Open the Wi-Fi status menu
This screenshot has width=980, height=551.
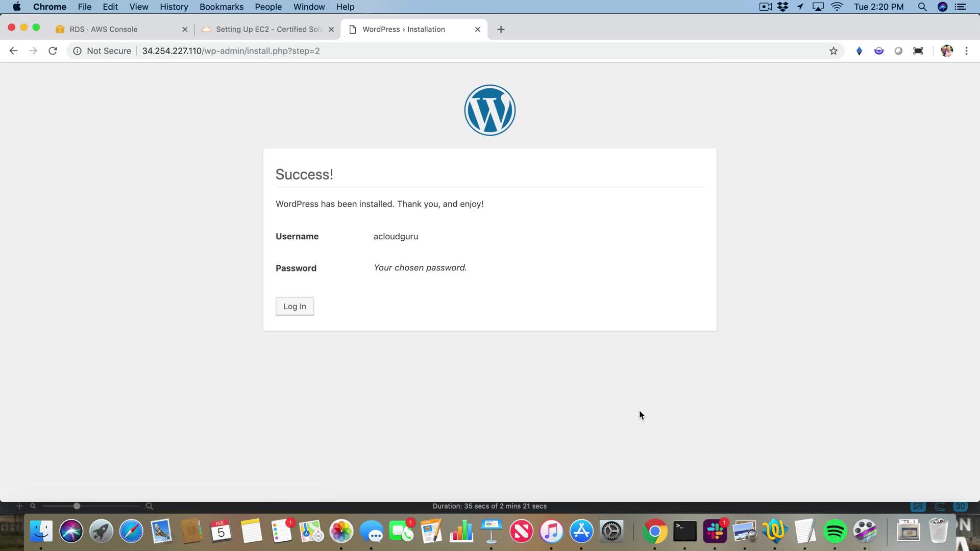tap(837, 7)
